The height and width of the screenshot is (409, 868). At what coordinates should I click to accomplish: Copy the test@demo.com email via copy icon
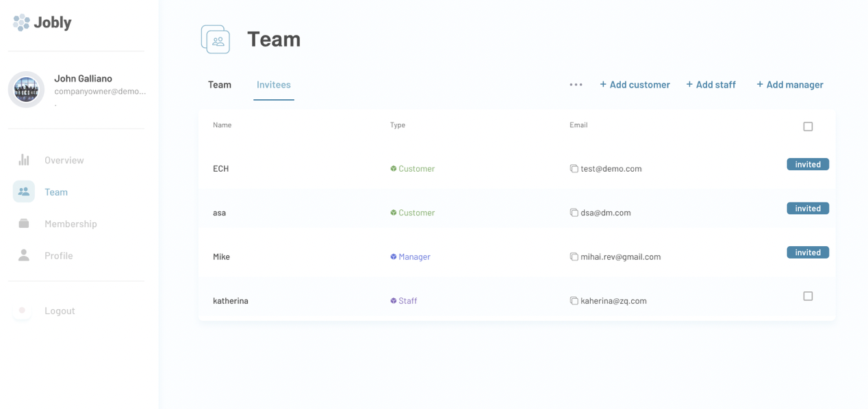click(x=574, y=168)
